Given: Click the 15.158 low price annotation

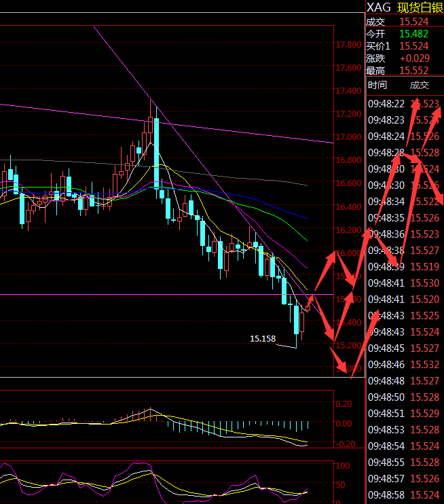Looking at the screenshot, I should coord(263,339).
